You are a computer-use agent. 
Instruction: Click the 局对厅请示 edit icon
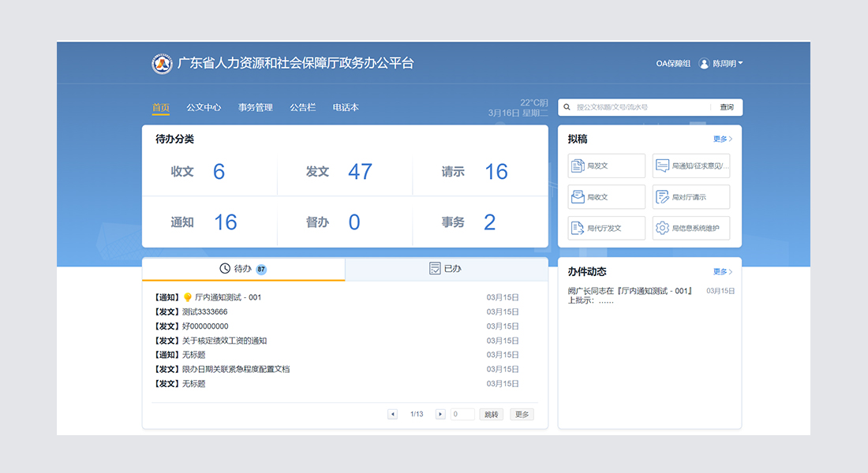tap(663, 197)
